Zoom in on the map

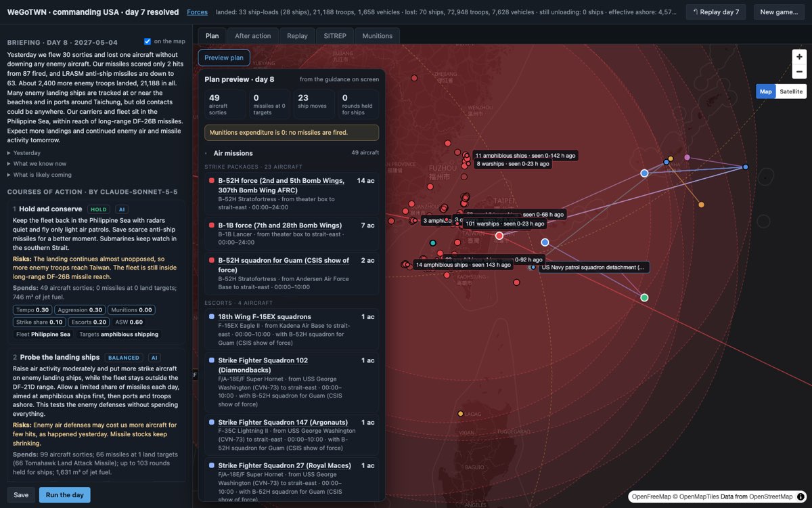tap(799, 57)
